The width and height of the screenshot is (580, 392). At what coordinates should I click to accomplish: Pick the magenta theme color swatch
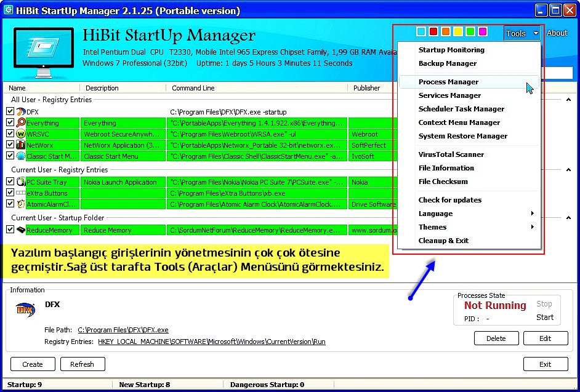coord(483,31)
